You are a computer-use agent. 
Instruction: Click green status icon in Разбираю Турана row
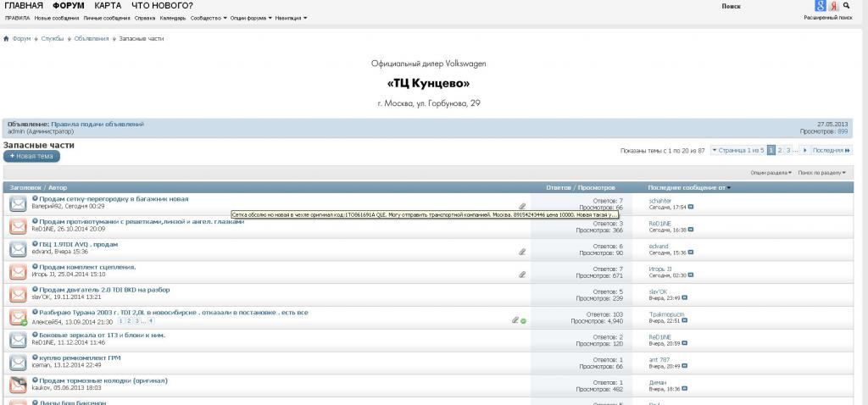(x=524, y=320)
